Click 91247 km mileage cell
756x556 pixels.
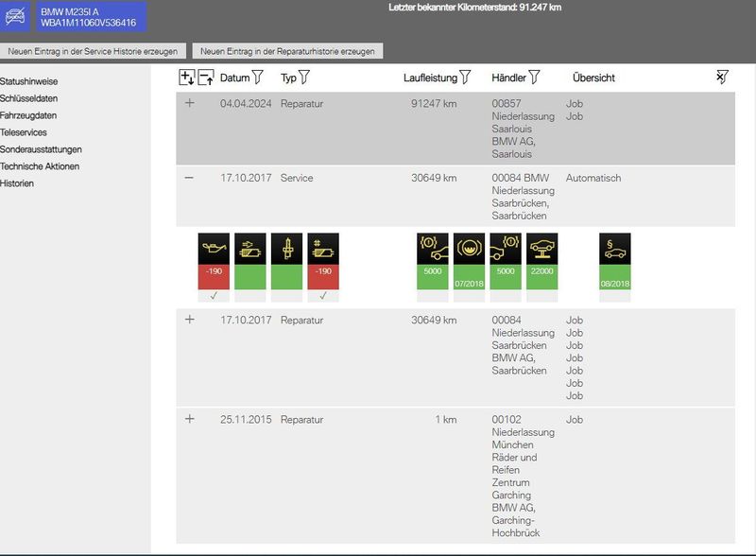point(434,103)
